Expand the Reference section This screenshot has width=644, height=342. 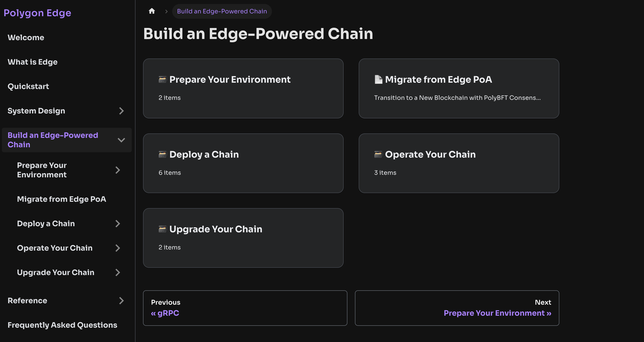pyautogui.click(x=122, y=301)
